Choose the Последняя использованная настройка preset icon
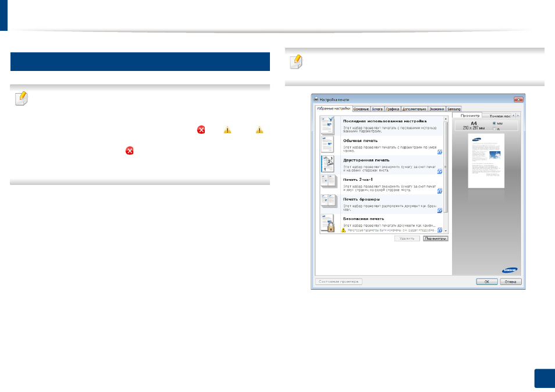 (x=328, y=125)
